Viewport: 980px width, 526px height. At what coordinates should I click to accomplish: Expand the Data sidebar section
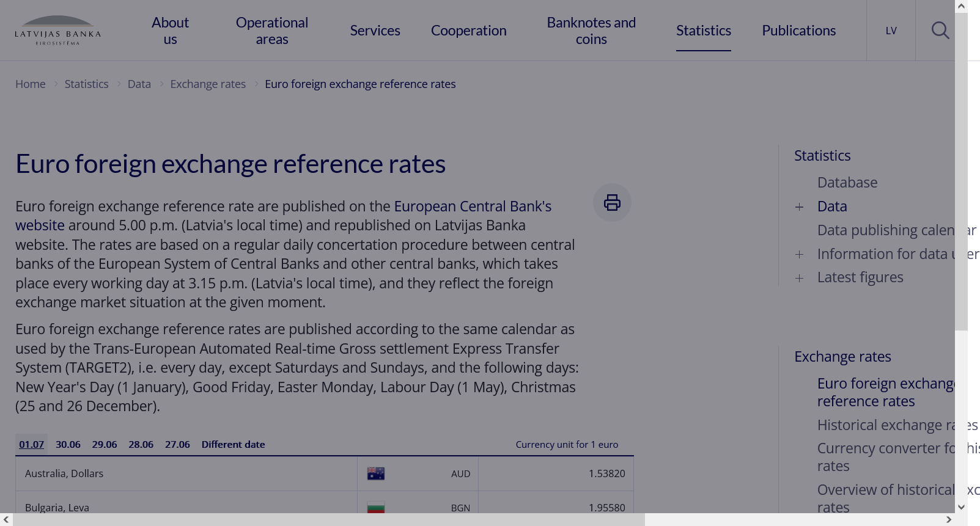point(799,207)
